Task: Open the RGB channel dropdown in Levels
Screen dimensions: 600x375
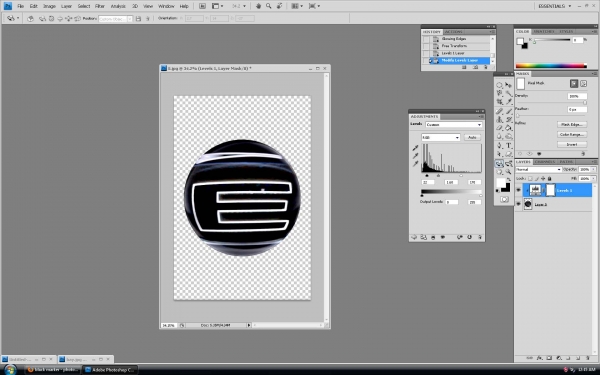Action: (440, 137)
